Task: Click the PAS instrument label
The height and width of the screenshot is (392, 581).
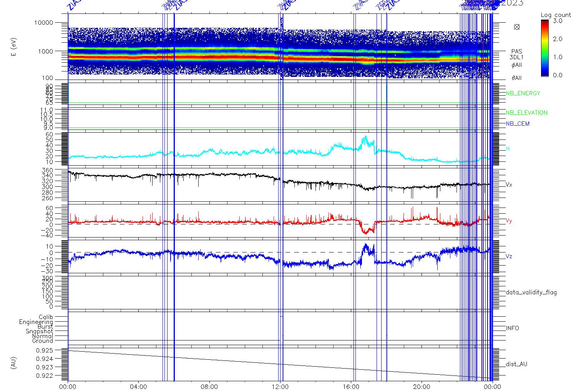Action: [517, 51]
